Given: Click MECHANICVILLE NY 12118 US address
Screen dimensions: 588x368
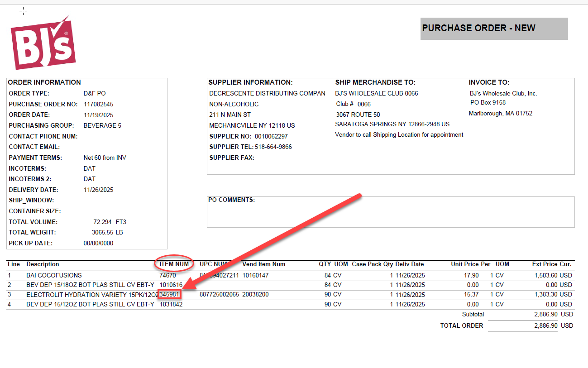Looking at the screenshot, I should [x=252, y=125].
